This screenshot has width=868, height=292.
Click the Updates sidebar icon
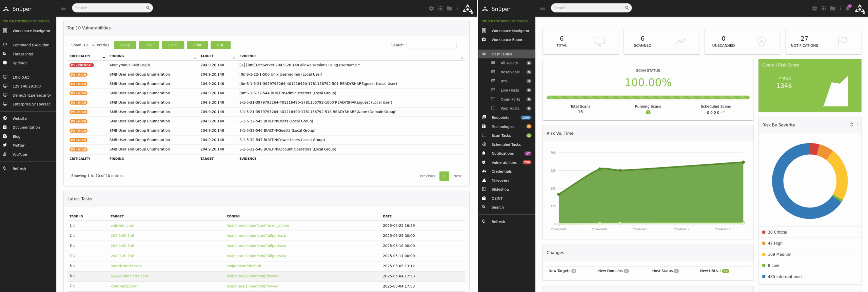click(5, 63)
